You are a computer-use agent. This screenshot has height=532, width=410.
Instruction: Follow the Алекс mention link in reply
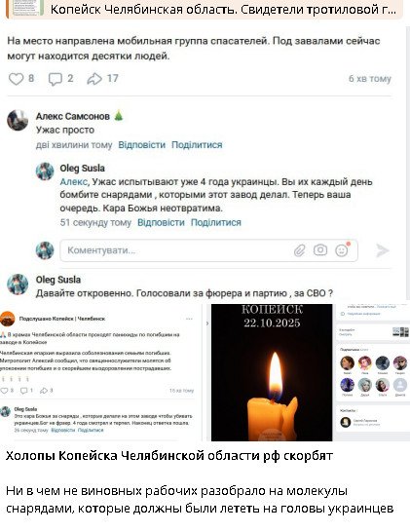tap(74, 182)
